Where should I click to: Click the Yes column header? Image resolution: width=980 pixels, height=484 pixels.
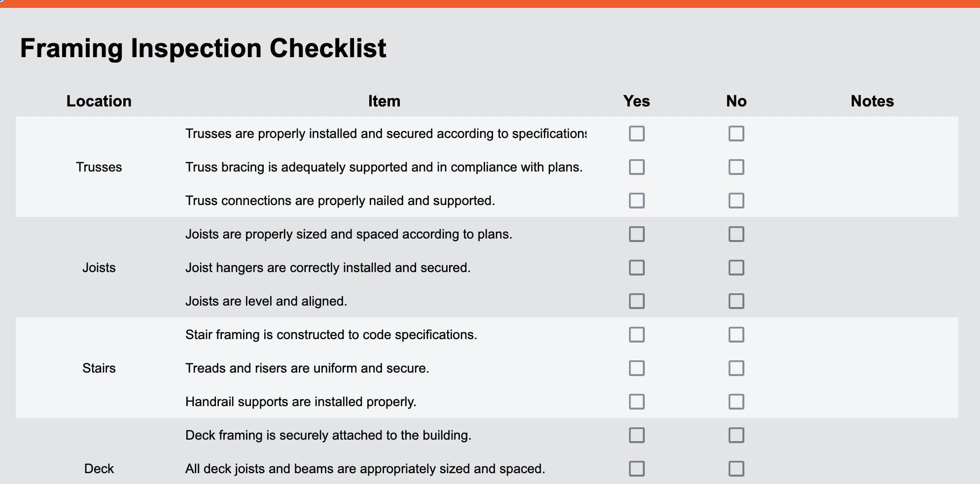636,101
